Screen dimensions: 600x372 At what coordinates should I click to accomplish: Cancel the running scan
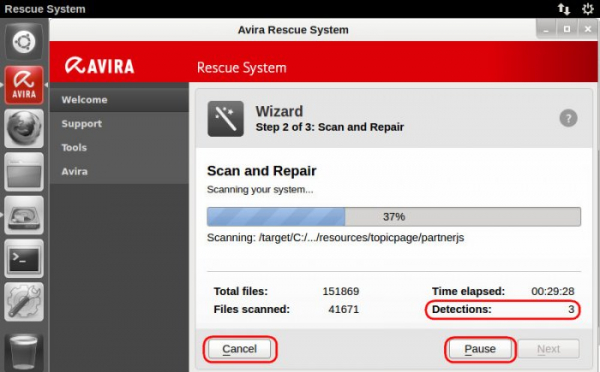tap(239, 349)
